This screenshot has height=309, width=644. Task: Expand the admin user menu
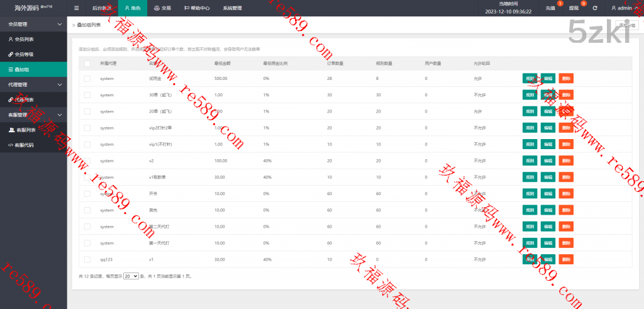[625, 8]
